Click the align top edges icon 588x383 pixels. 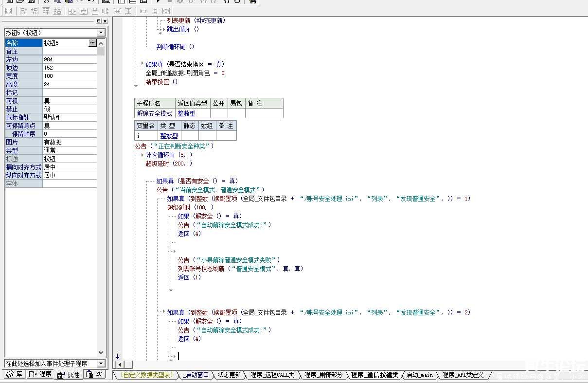(x=46, y=11)
